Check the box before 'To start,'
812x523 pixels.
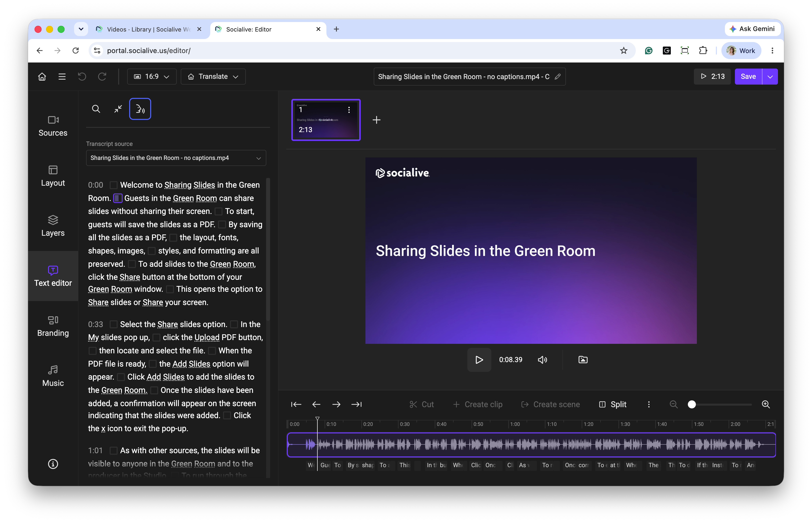pos(218,212)
